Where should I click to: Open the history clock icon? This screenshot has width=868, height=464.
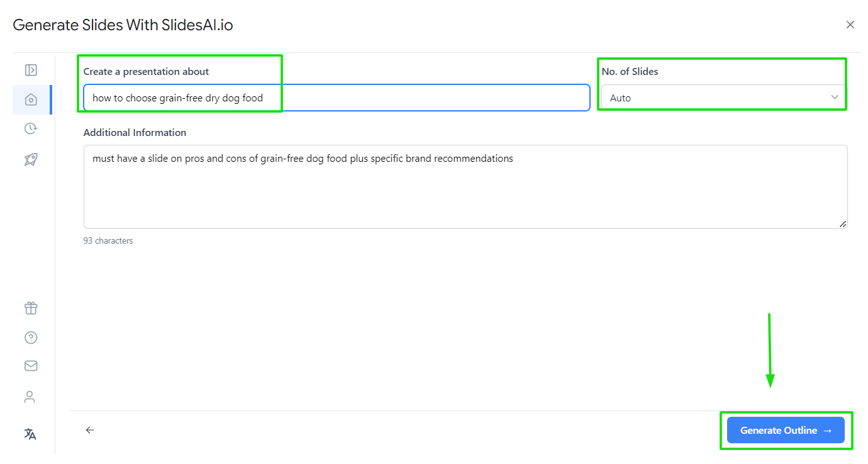pos(31,128)
